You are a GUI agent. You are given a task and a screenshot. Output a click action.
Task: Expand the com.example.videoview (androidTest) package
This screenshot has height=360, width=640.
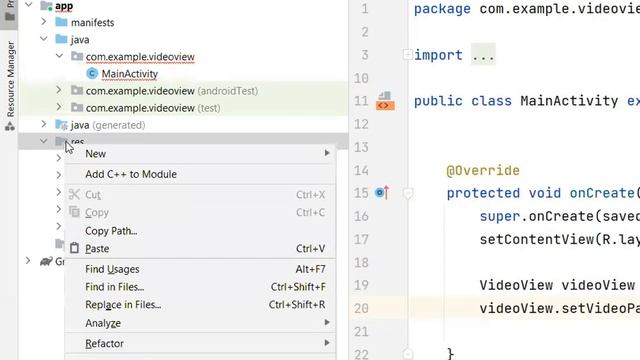[59, 90]
